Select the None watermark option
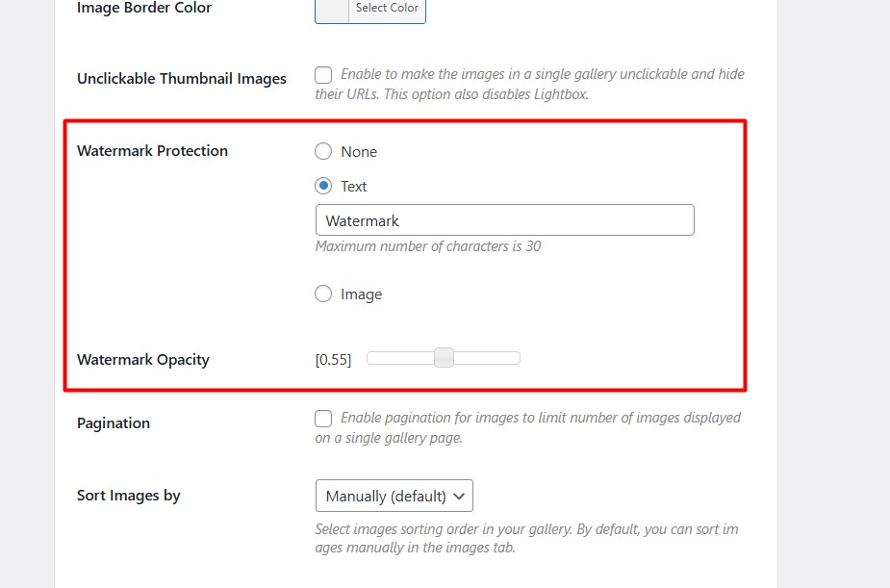 (323, 151)
